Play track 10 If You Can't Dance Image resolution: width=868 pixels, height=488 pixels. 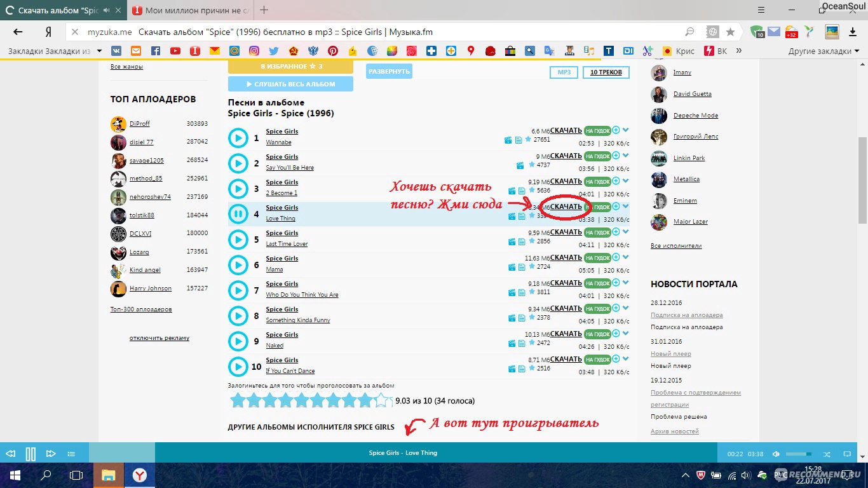[x=238, y=367]
